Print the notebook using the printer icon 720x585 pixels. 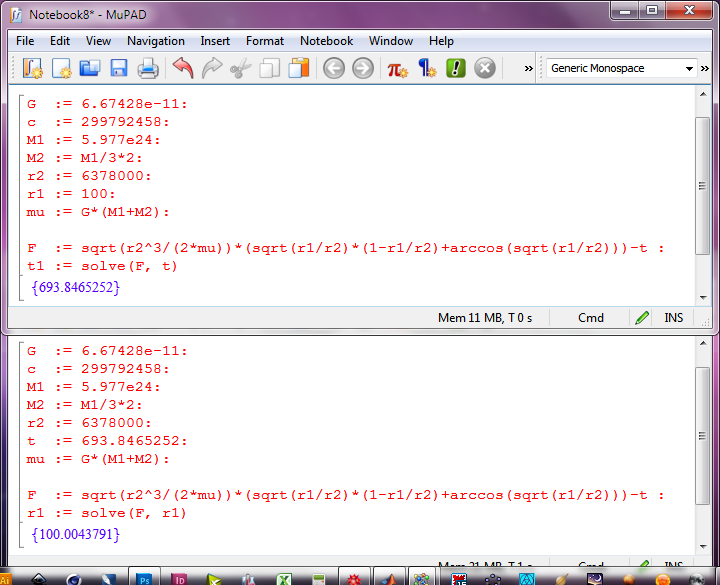[x=148, y=69]
